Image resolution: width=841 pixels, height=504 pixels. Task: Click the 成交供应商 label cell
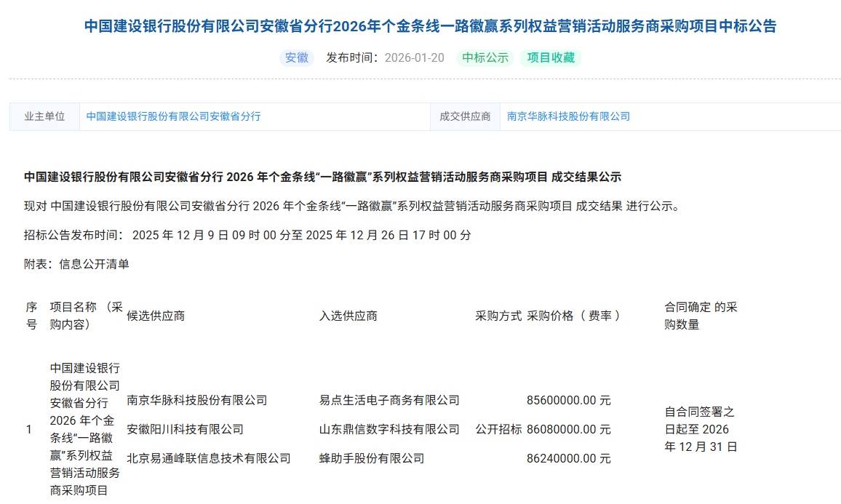pyautogui.click(x=465, y=116)
